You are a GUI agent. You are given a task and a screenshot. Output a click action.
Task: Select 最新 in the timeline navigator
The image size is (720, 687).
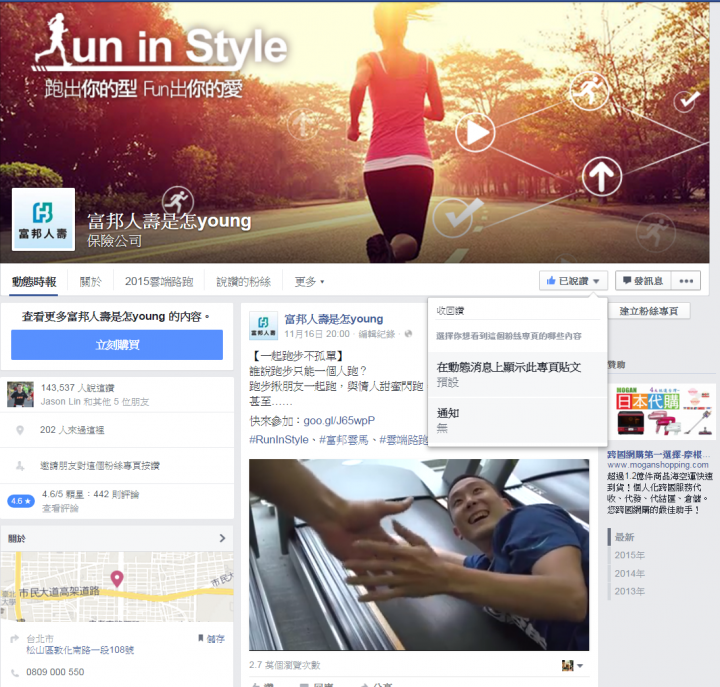pyautogui.click(x=624, y=537)
